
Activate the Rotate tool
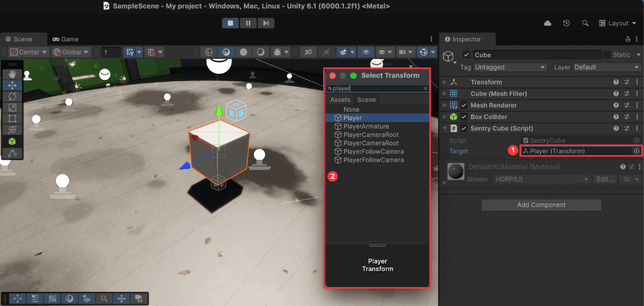[12, 96]
